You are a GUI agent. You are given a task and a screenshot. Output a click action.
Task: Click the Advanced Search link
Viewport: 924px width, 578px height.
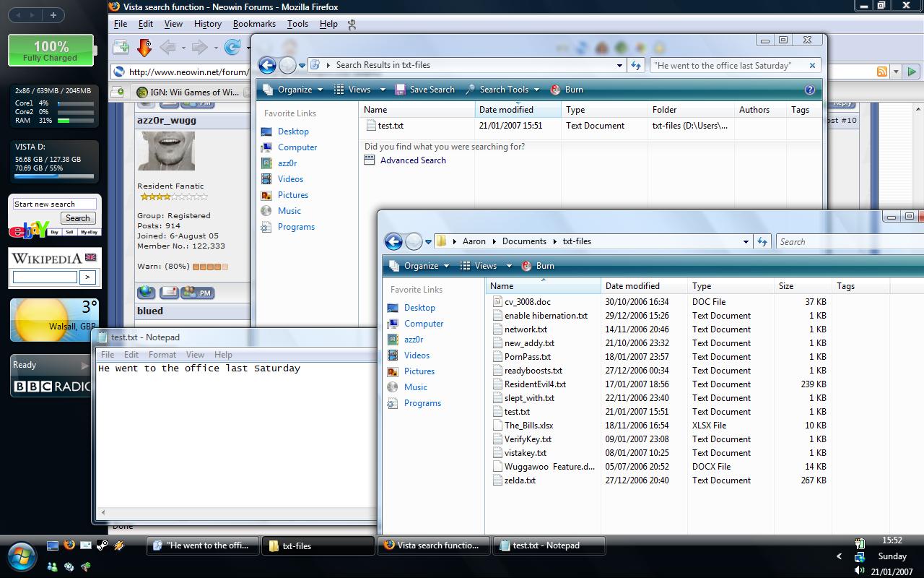412,160
